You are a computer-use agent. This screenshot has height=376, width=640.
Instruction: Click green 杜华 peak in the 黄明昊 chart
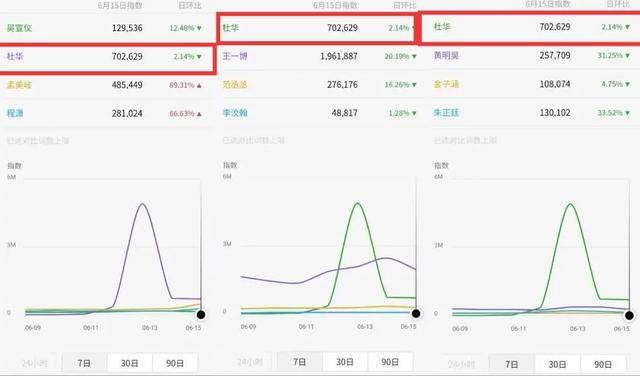[570, 204]
